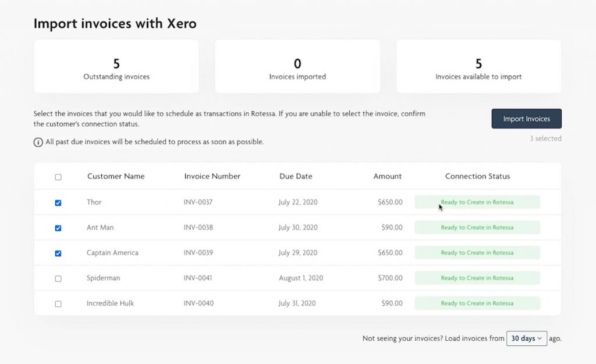The width and height of the screenshot is (596, 364).
Task: Select the Invoices imported summary card
Action: [297, 66]
